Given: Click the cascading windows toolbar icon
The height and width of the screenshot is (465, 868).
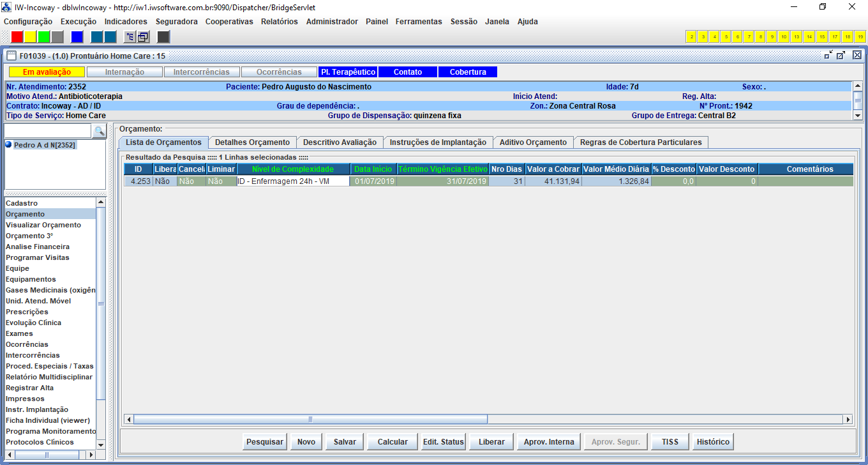Looking at the screenshot, I should [x=143, y=37].
